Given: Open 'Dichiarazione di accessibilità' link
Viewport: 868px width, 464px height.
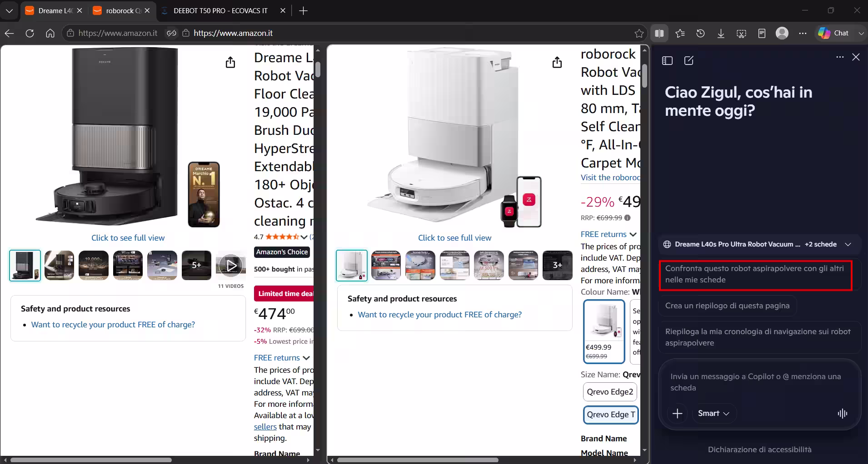Looking at the screenshot, I should [759, 449].
